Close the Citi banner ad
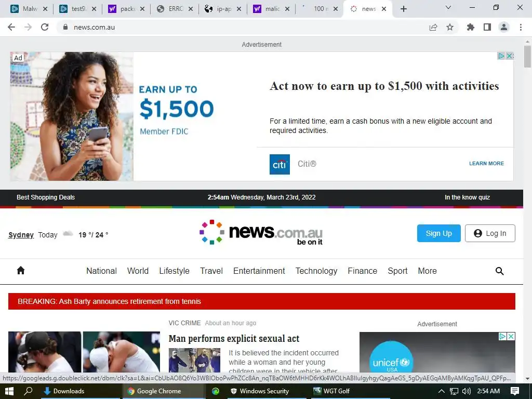The width and height of the screenshot is (532, 399). click(509, 56)
